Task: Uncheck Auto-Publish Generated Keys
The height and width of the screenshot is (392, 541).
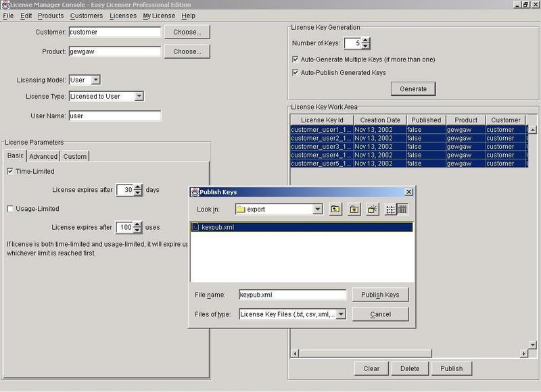Action: (x=295, y=72)
